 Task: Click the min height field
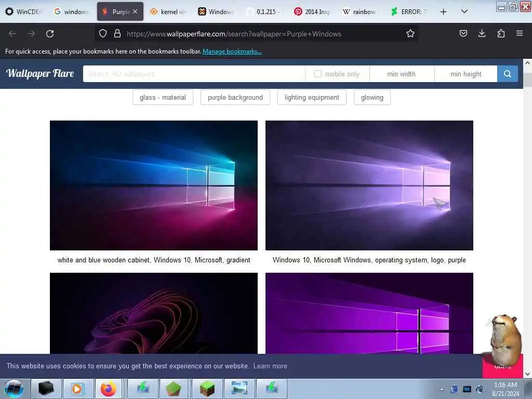tap(466, 74)
